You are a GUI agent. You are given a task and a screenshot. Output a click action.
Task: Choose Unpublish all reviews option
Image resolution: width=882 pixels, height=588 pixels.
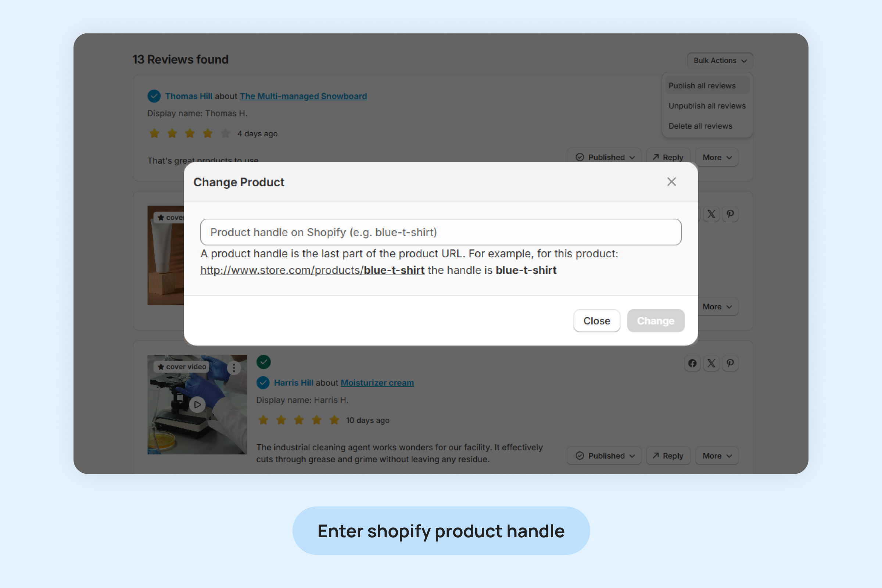[706, 106]
